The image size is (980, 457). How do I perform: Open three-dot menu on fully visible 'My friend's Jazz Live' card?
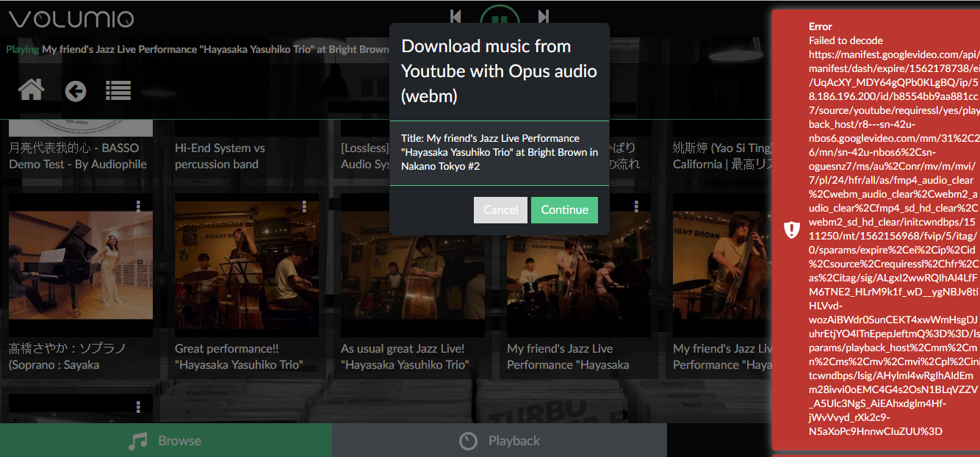point(636,206)
